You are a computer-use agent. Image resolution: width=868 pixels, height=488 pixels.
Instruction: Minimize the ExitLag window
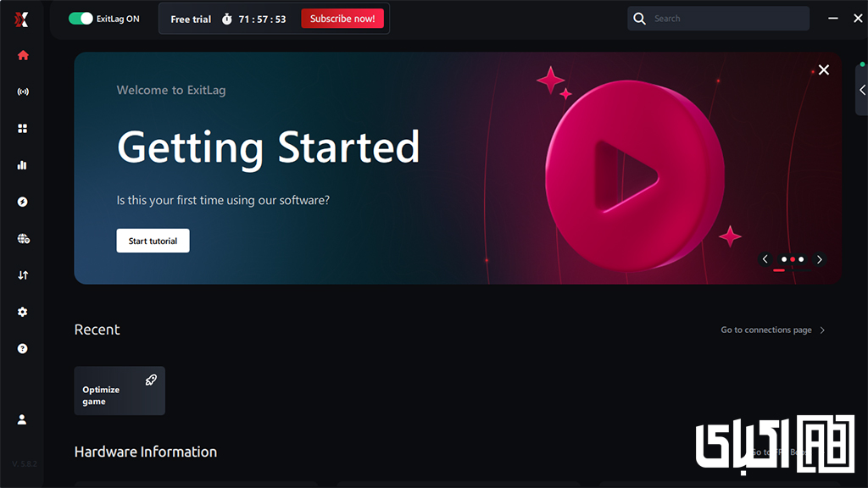point(832,19)
